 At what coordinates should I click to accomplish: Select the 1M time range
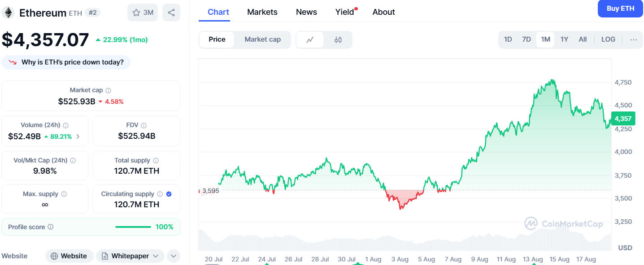pyautogui.click(x=545, y=39)
